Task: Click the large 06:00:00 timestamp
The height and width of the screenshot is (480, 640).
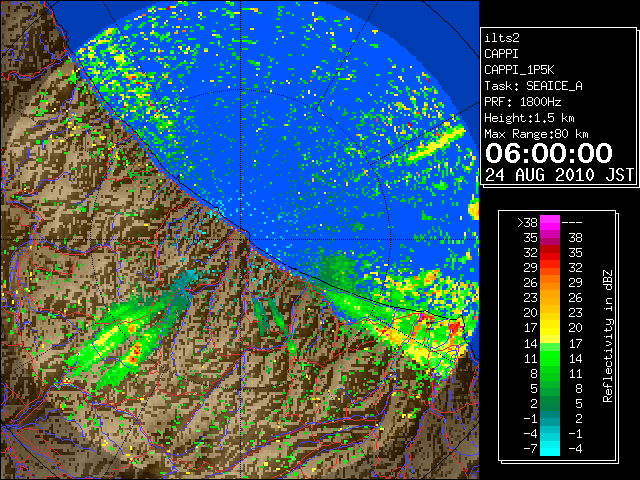Action: 549,153
